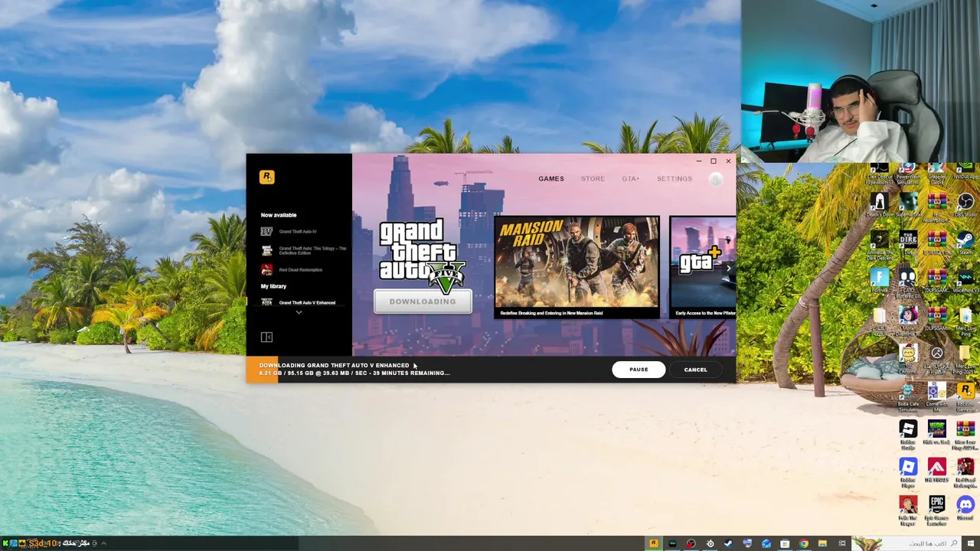Click the download speed status text
This screenshot has width=980, height=551.
[354, 373]
